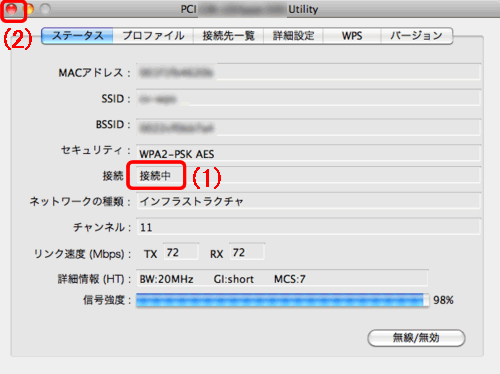Click the WPA2-PSK AES security value
Screen dimensions: 500x374
[177, 154]
